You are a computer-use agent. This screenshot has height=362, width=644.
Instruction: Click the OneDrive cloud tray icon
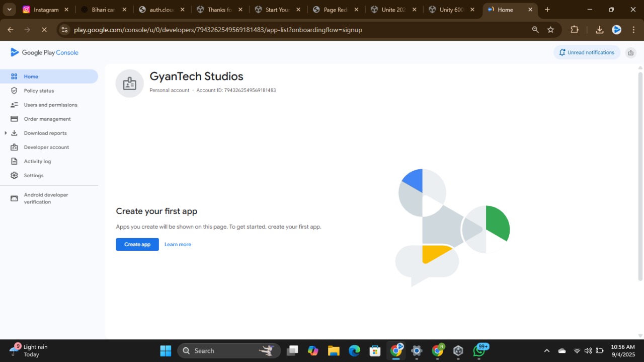[x=562, y=350]
